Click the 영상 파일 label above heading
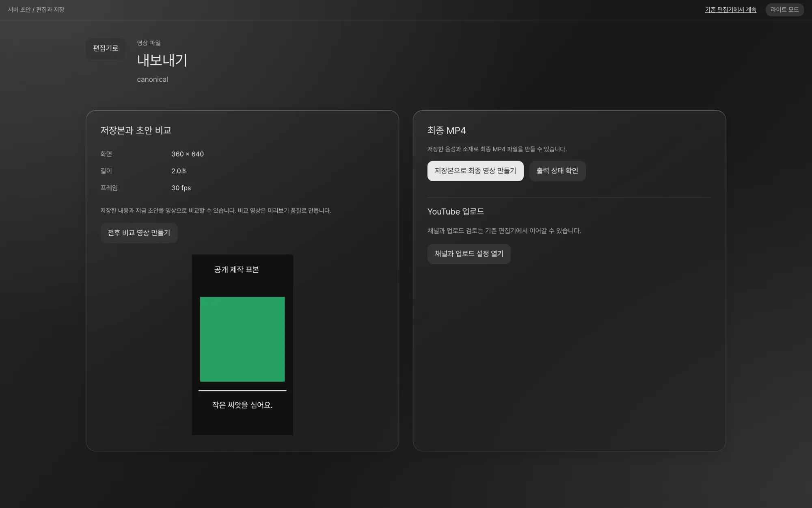The image size is (812, 508). pos(149,43)
